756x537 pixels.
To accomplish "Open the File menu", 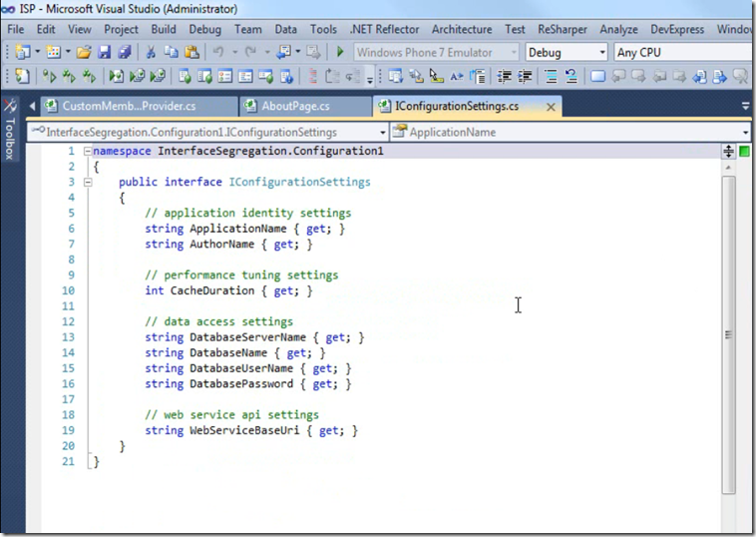I will (x=15, y=29).
